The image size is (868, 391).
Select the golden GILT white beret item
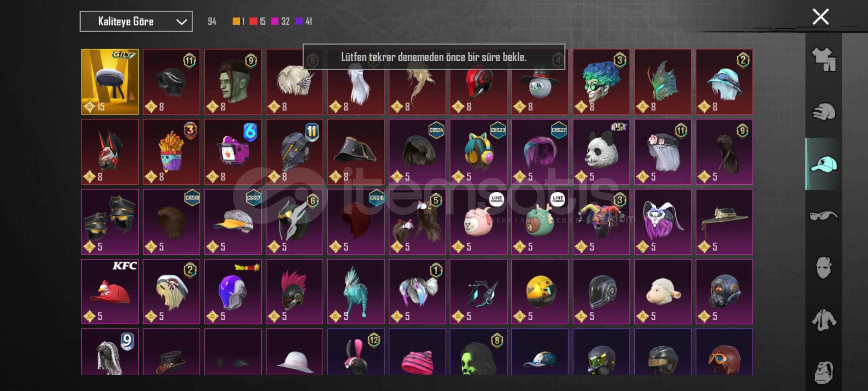point(110,82)
